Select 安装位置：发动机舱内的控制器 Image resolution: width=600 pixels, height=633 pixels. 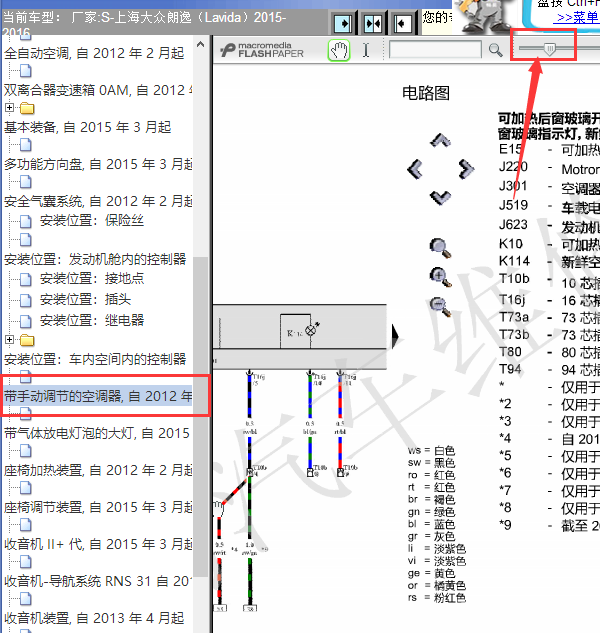tap(95, 259)
